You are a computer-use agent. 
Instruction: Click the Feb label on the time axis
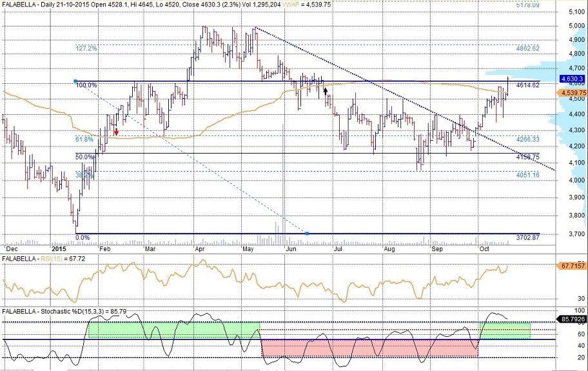tap(104, 248)
